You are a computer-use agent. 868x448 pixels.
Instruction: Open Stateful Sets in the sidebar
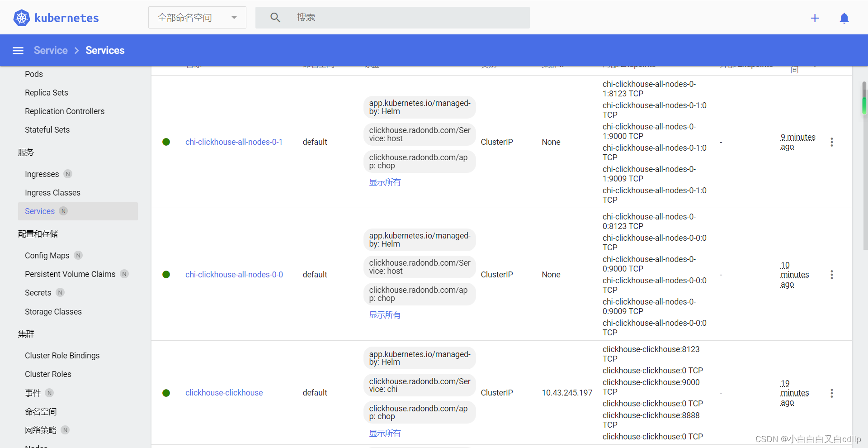pos(47,130)
